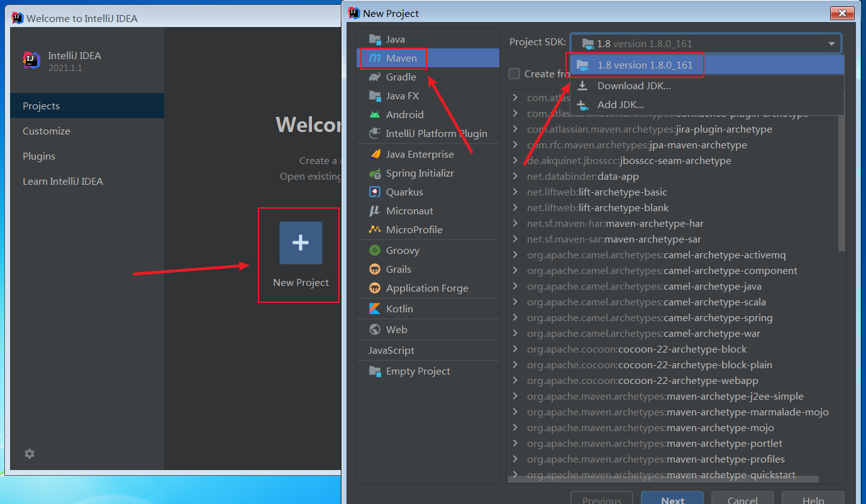Switch to the Customize tab
866x504 pixels.
tap(87, 131)
